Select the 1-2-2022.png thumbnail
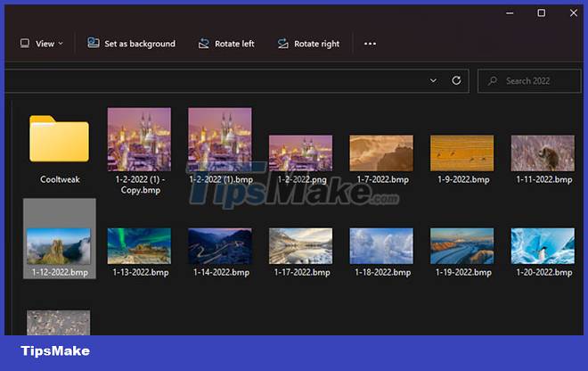This screenshot has height=371, width=588. click(301, 153)
